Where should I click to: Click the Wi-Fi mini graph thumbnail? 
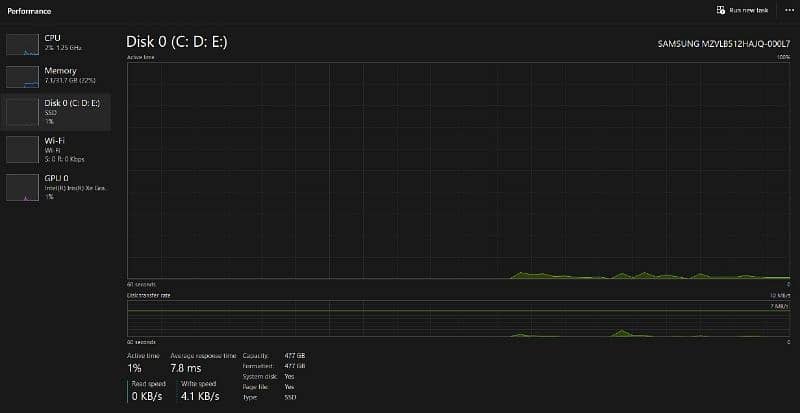coord(22,149)
